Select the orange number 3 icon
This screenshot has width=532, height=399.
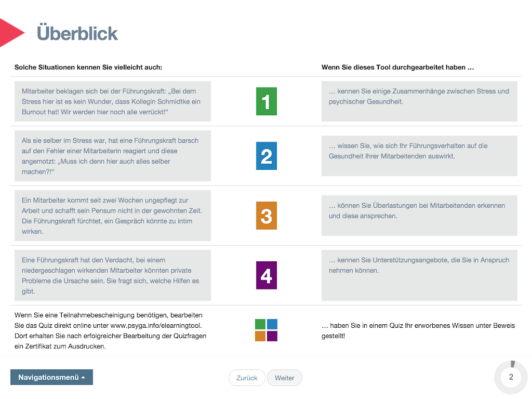pos(266,216)
